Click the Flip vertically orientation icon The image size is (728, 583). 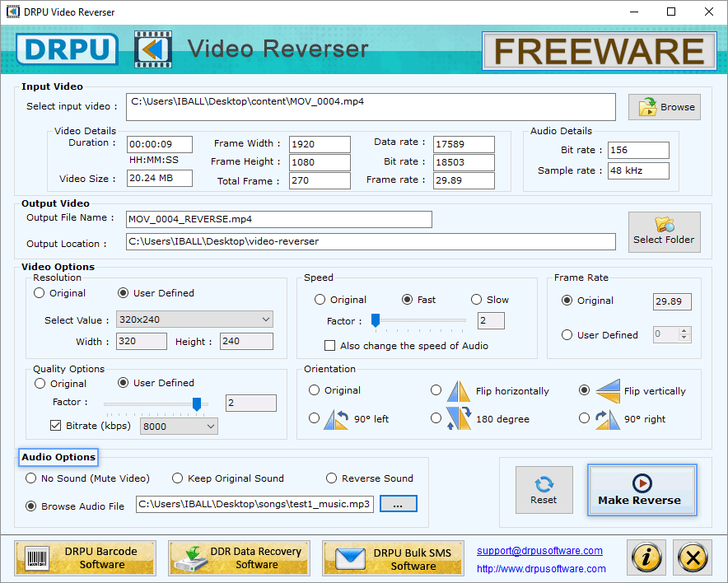click(x=608, y=391)
